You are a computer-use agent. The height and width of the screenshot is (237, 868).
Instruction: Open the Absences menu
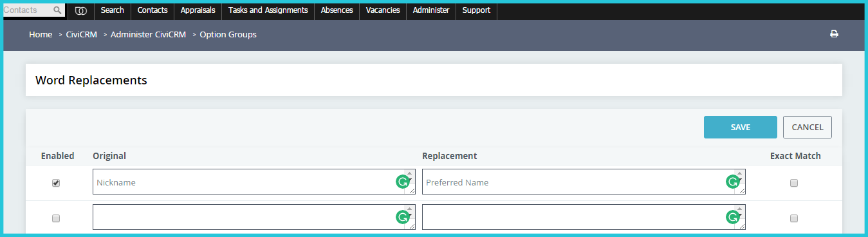pyautogui.click(x=337, y=10)
